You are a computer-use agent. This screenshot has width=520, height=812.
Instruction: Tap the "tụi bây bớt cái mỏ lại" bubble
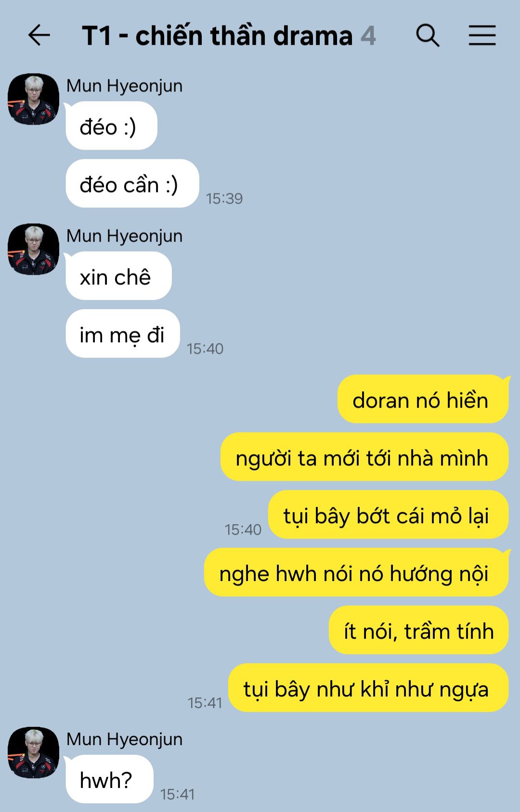[388, 515]
